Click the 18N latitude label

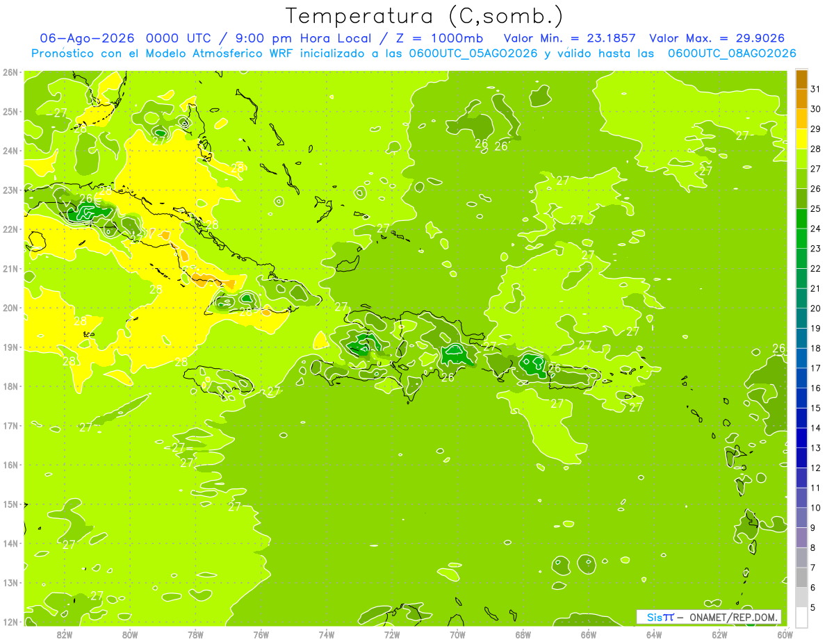[x=10, y=386]
